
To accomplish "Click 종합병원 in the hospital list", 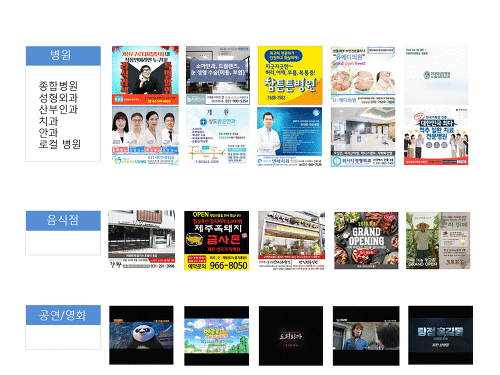I will coord(58,86).
